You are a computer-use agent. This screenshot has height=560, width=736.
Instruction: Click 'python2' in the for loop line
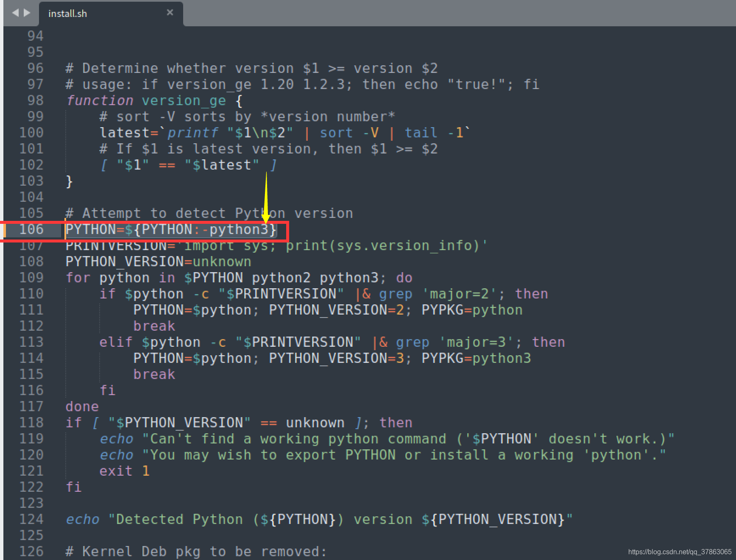281,278
